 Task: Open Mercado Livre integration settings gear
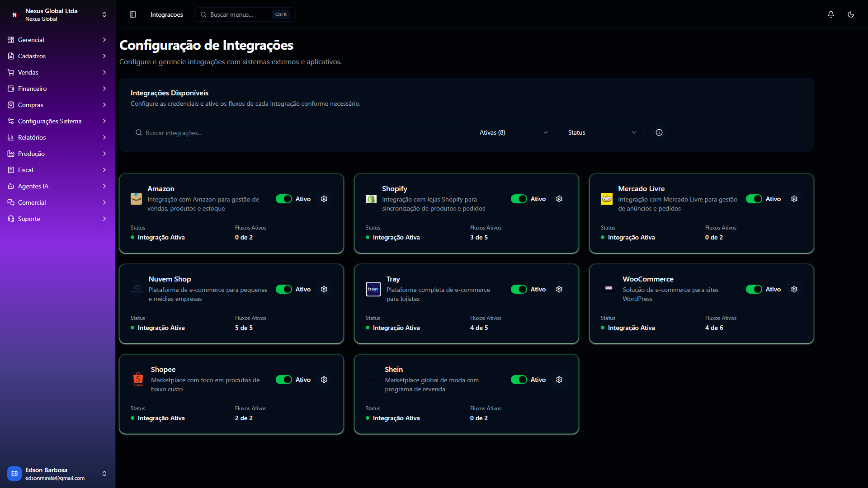point(794,199)
